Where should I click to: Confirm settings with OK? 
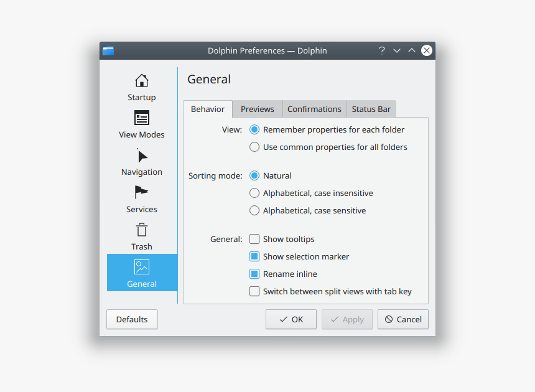pyautogui.click(x=291, y=319)
